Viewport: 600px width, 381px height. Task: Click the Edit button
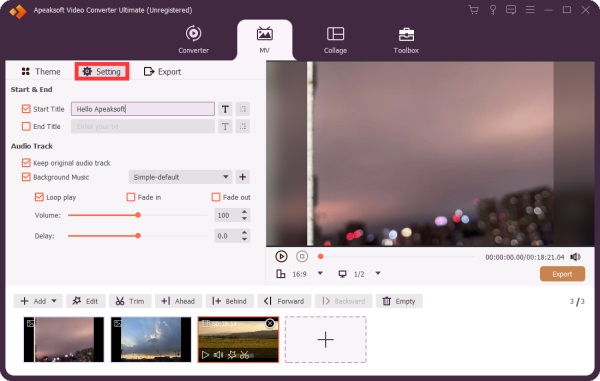[x=85, y=301]
